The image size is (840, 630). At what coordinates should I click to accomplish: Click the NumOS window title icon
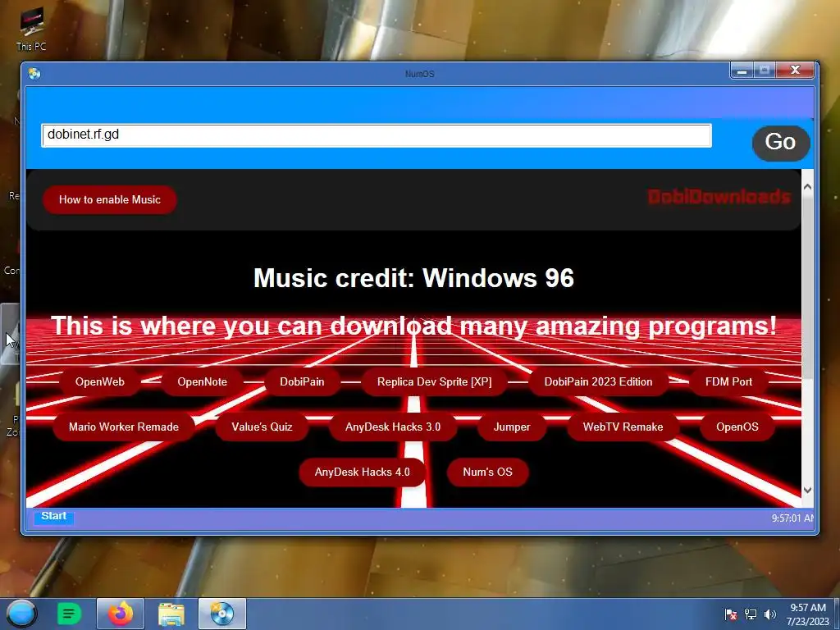pyautogui.click(x=34, y=73)
